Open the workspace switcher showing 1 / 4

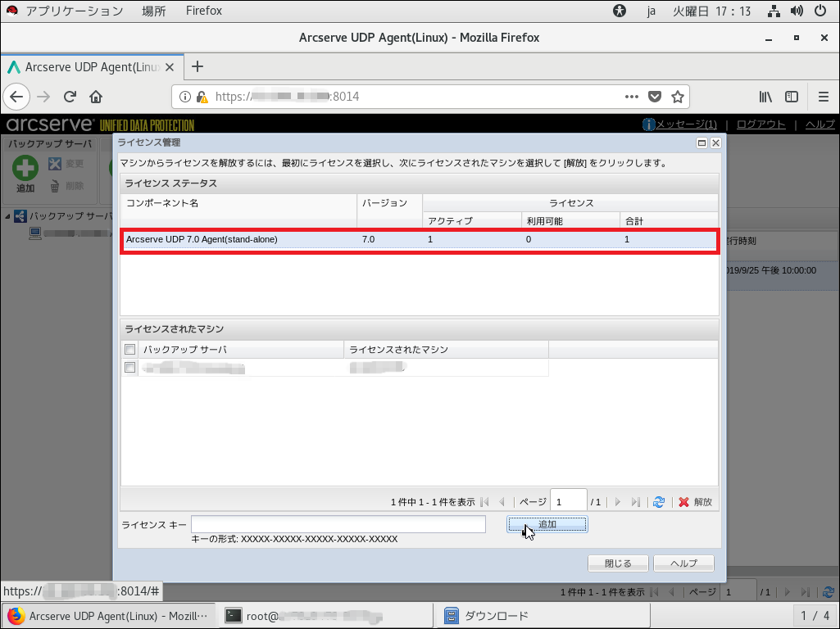pyautogui.click(x=815, y=616)
